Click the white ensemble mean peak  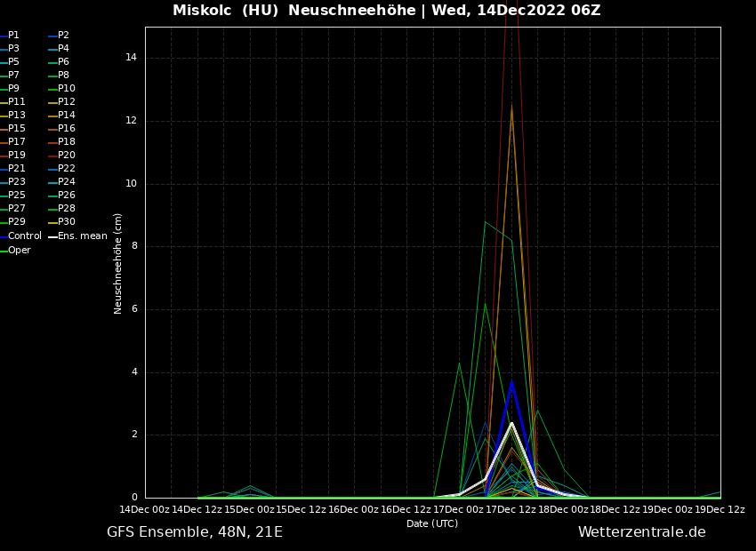tap(511, 424)
